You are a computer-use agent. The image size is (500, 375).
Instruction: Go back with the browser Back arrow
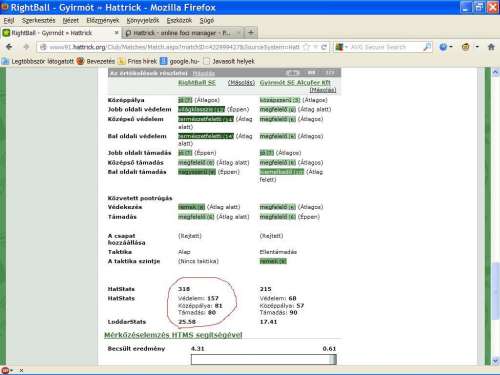(x=9, y=47)
